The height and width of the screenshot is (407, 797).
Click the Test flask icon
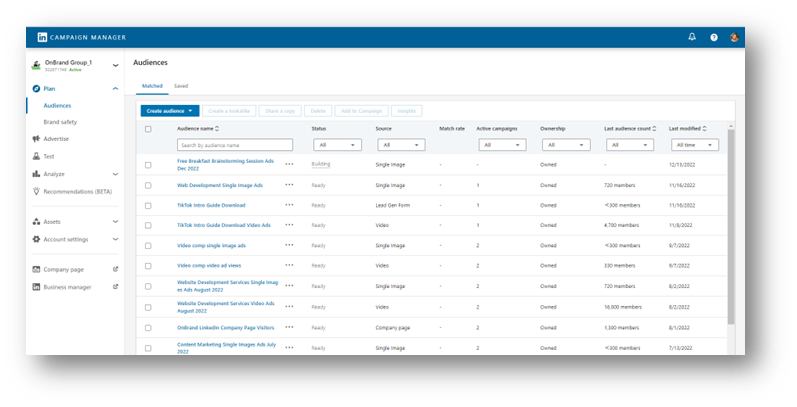[x=36, y=156]
